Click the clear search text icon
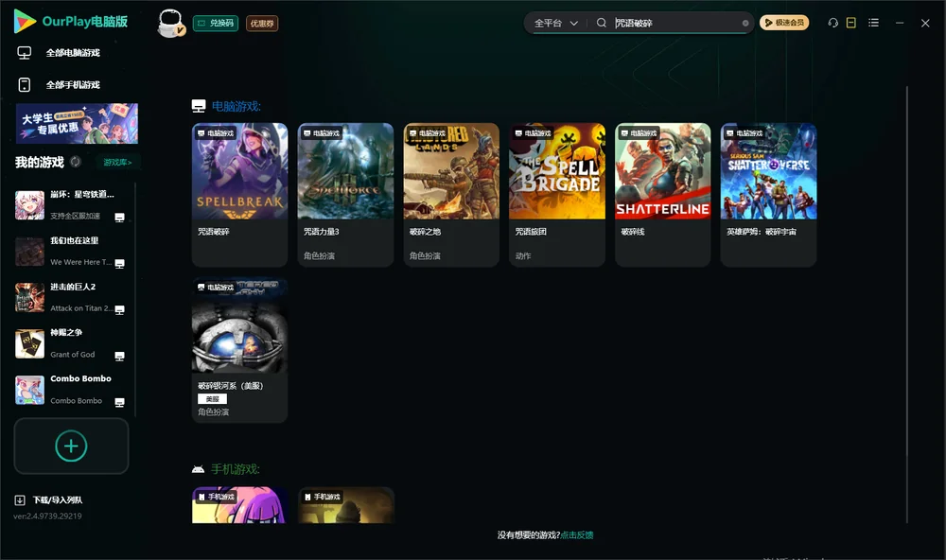The width and height of the screenshot is (946, 560). [x=745, y=23]
